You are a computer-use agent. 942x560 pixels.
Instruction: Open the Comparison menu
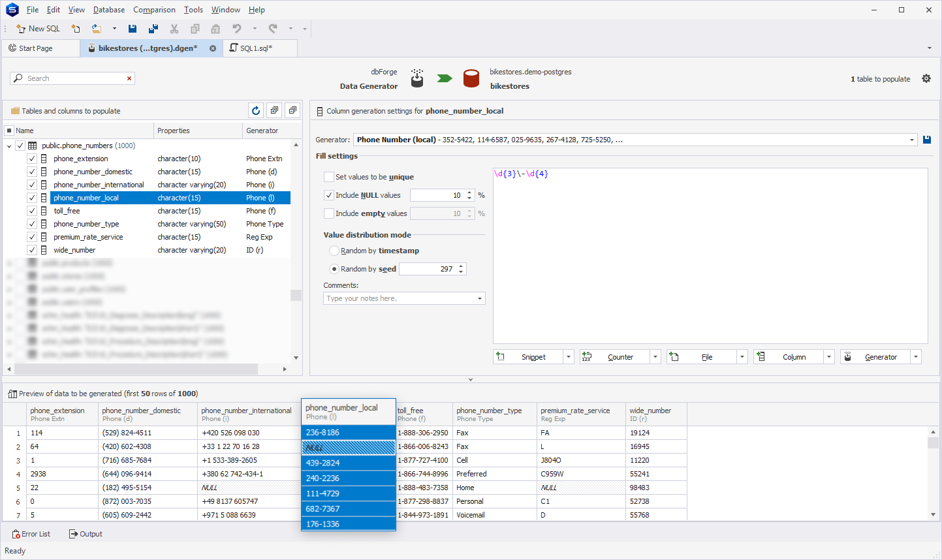(154, 10)
